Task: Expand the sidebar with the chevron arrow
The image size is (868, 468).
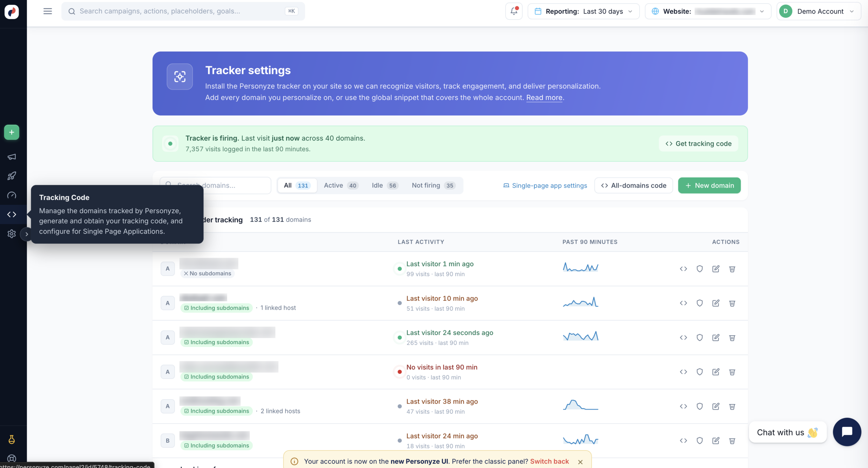Action: 26,234
